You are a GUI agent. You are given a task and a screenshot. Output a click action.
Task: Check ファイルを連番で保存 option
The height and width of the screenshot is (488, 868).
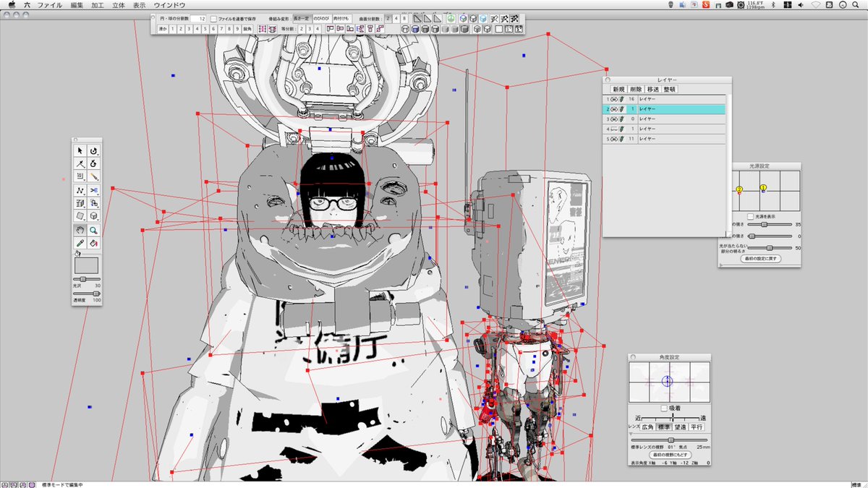213,18
